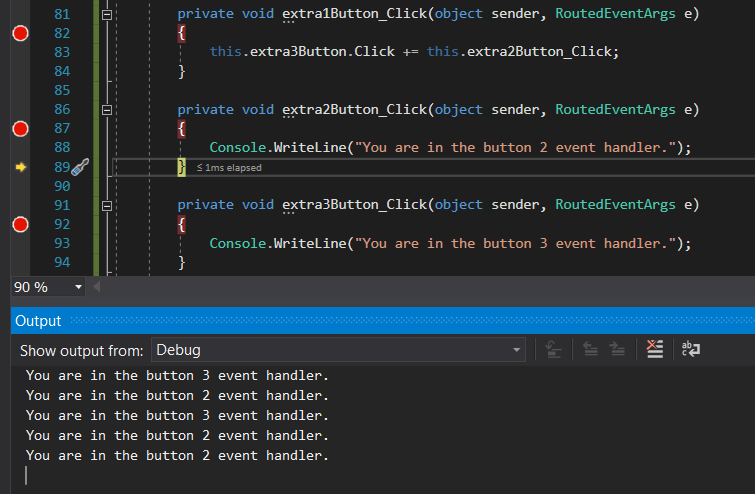
Task: Collapse the extra3Button_Click method outline
Action: tap(107, 206)
